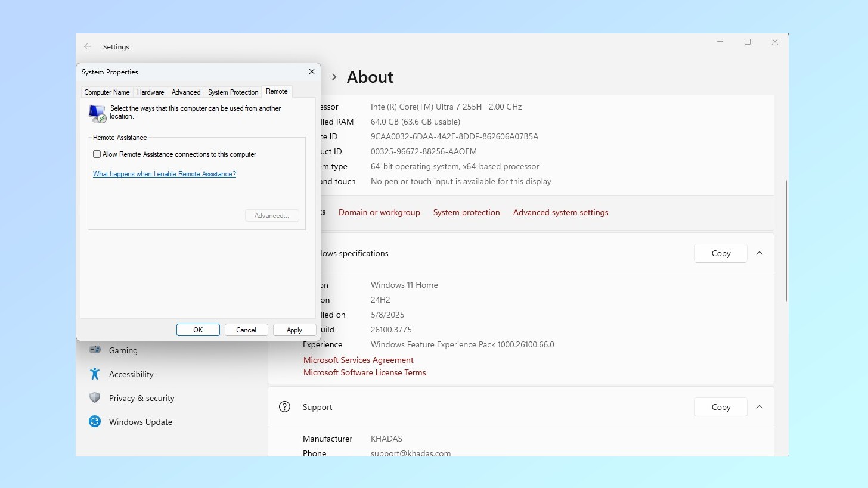Click the Privacy & security shield icon
This screenshot has height=488, width=868.
(95, 398)
